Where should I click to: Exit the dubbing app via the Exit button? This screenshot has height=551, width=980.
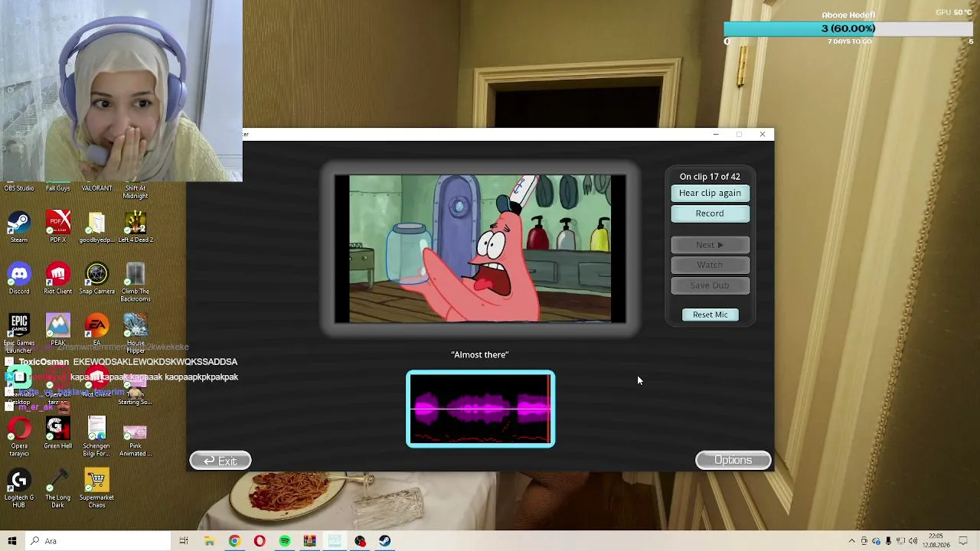[220, 461]
